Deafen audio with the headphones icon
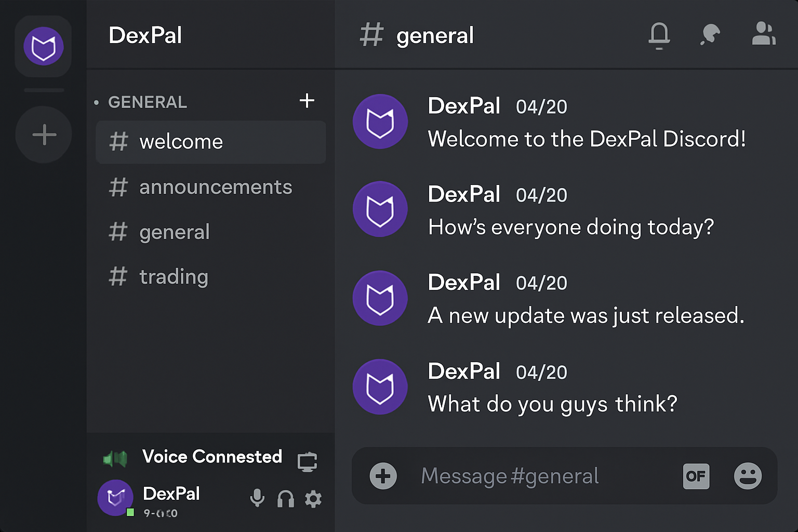This screenshot has height=532, width=798. click(285, 499)
